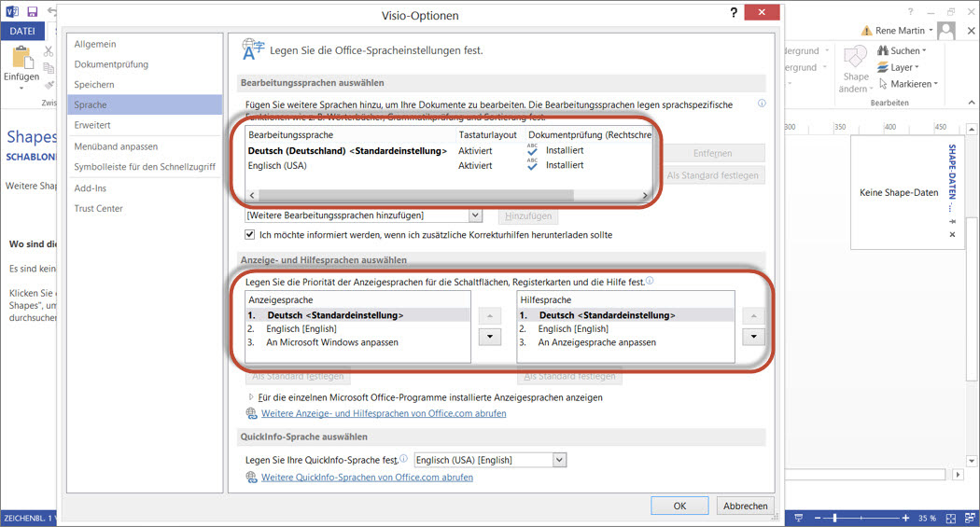Click the Hinzufügen button
The width and height of the screenshot is (980, 527).
528,216
